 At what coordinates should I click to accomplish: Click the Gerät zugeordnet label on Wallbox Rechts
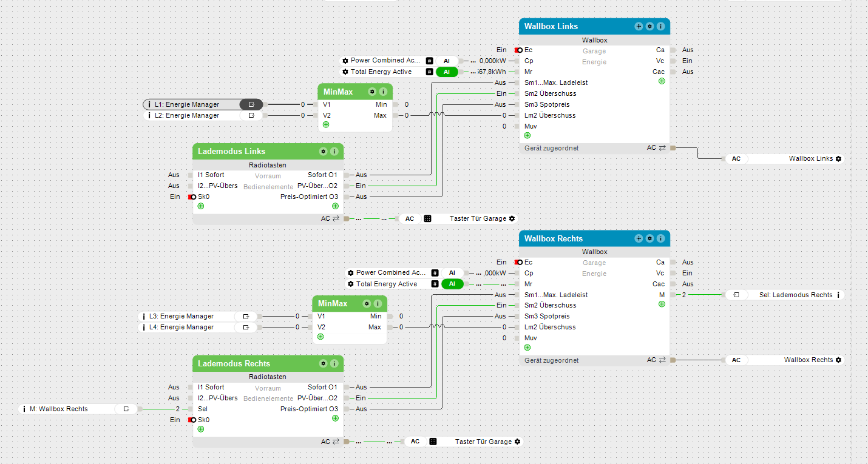coord(552,360)
